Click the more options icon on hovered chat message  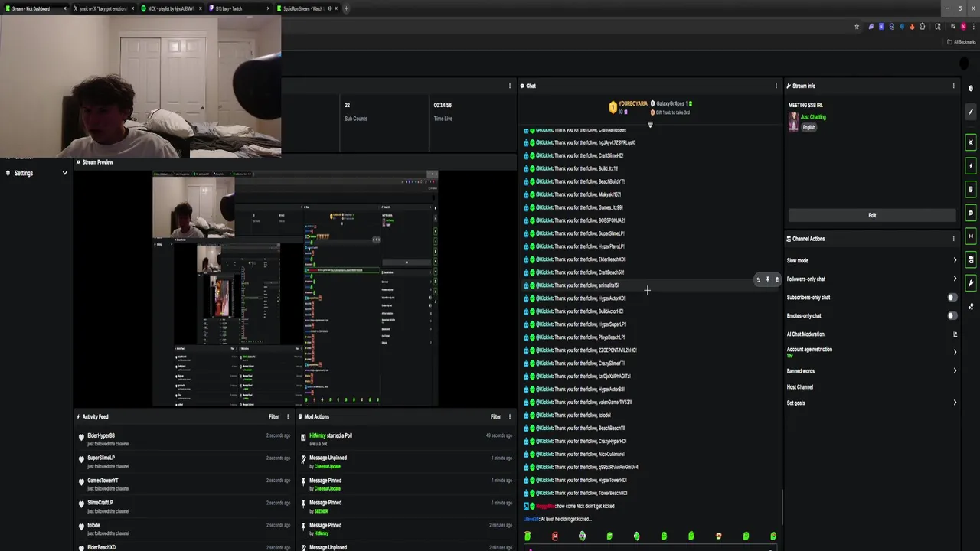(x=777, y=280)
